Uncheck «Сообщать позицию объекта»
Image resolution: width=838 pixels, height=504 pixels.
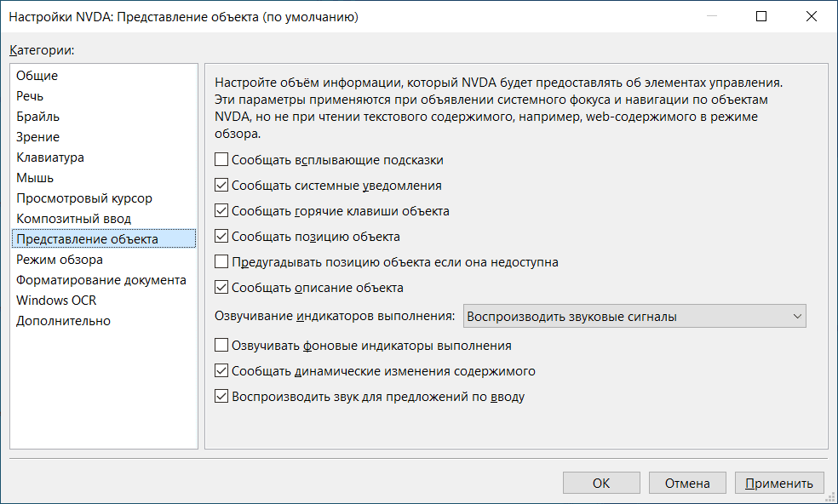(x=222, y=237)
